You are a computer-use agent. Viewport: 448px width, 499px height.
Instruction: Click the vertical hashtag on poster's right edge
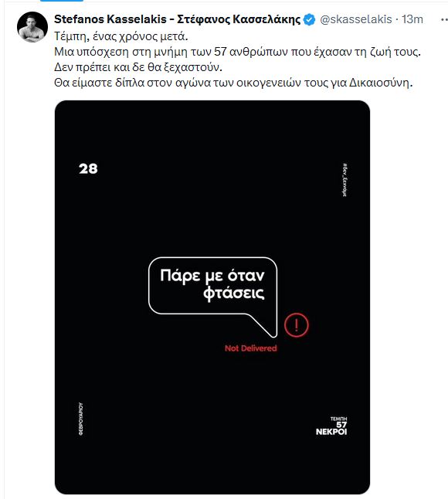[x=345, y=180]
